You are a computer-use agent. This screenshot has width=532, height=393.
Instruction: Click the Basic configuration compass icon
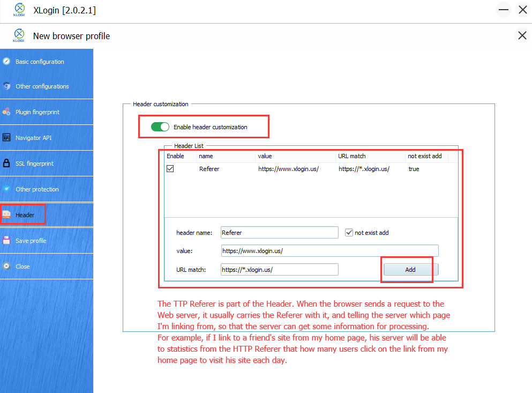coord(6,62)
